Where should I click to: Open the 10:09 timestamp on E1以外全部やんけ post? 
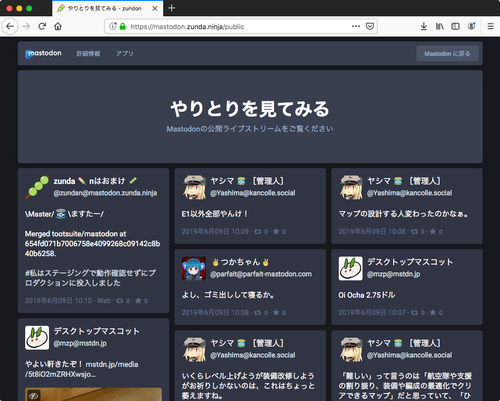click(x=215, y=231)
